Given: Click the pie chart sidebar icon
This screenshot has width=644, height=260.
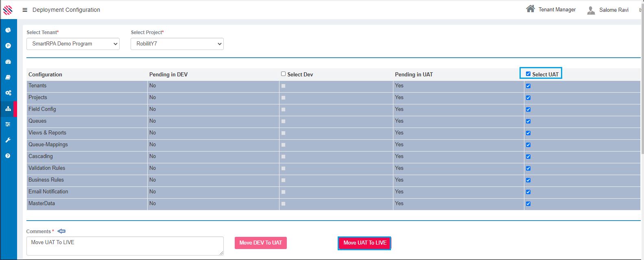Looking at the screenshot, I should point(8,30).
